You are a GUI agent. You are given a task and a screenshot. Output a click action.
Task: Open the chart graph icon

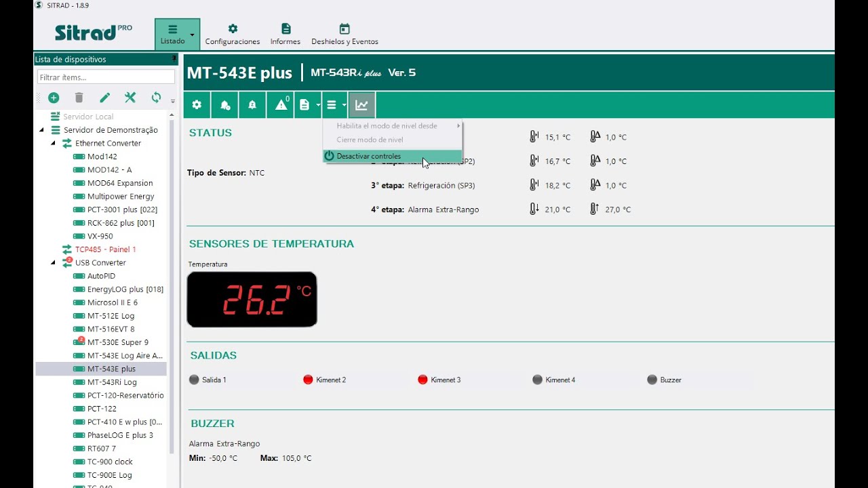[362, 105]
